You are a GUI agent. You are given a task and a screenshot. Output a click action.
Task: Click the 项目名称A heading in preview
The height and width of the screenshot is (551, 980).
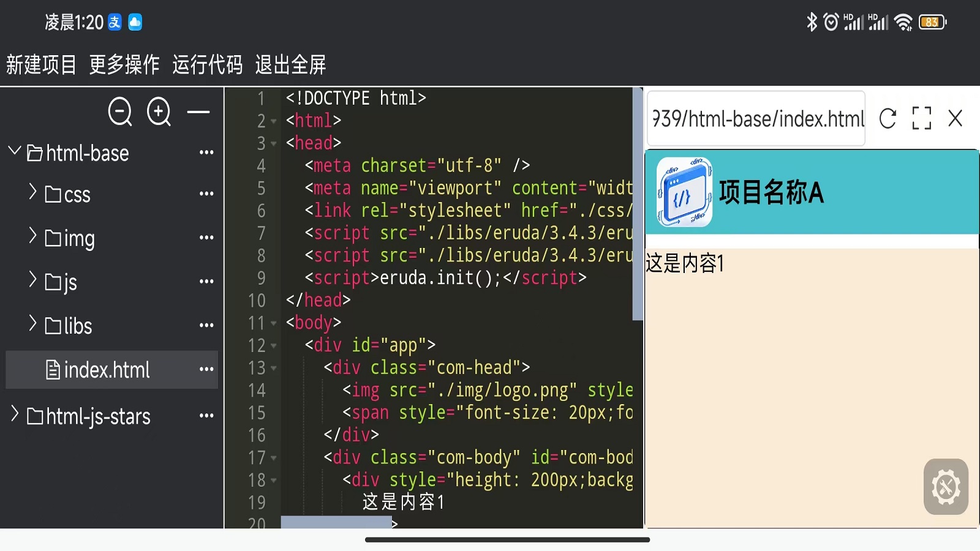point(771,192)
